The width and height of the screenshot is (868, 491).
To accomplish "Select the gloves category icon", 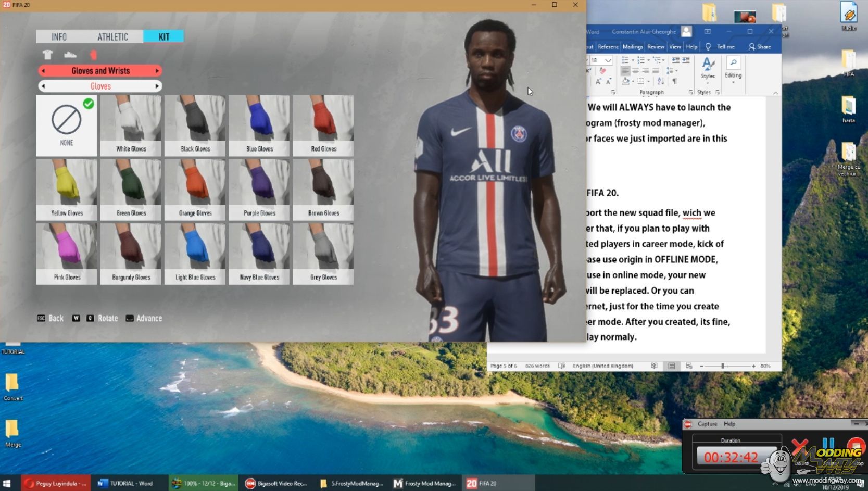I will [93, 55].
